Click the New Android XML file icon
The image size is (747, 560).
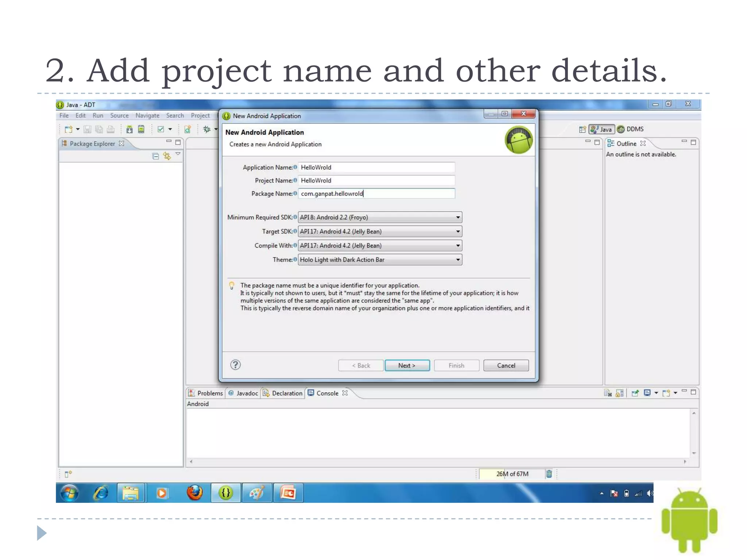(x=187, y=129)
